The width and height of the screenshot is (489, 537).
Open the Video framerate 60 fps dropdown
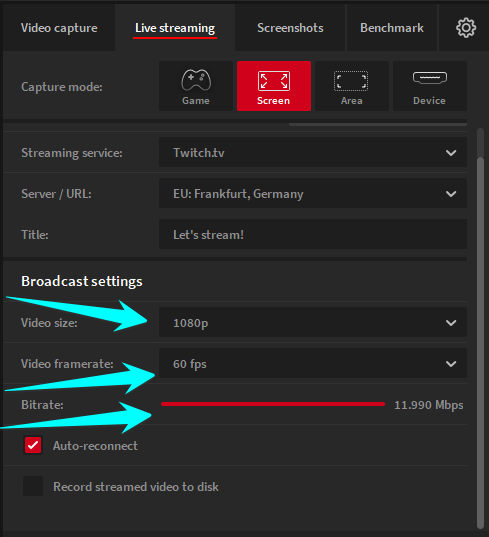click(313, 363)
